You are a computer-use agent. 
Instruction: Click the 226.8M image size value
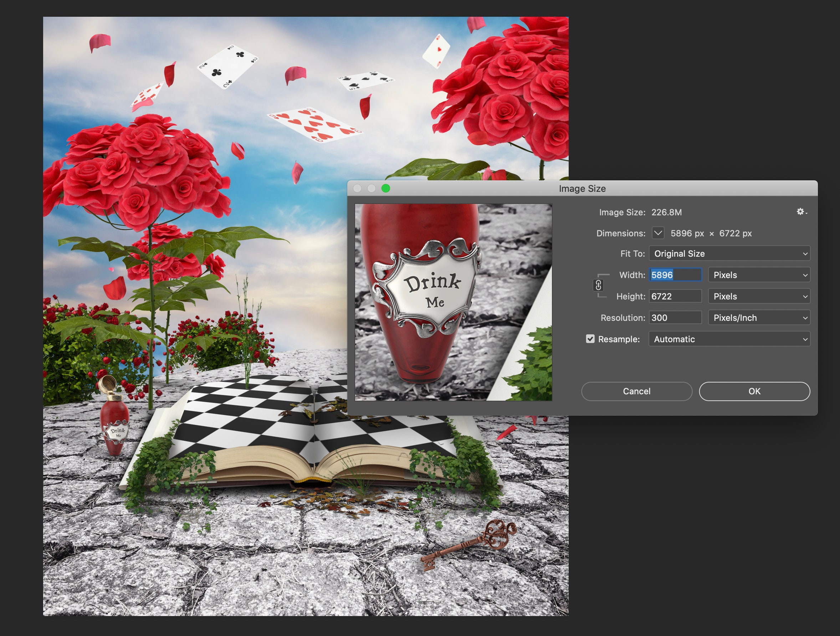point(666,212)
